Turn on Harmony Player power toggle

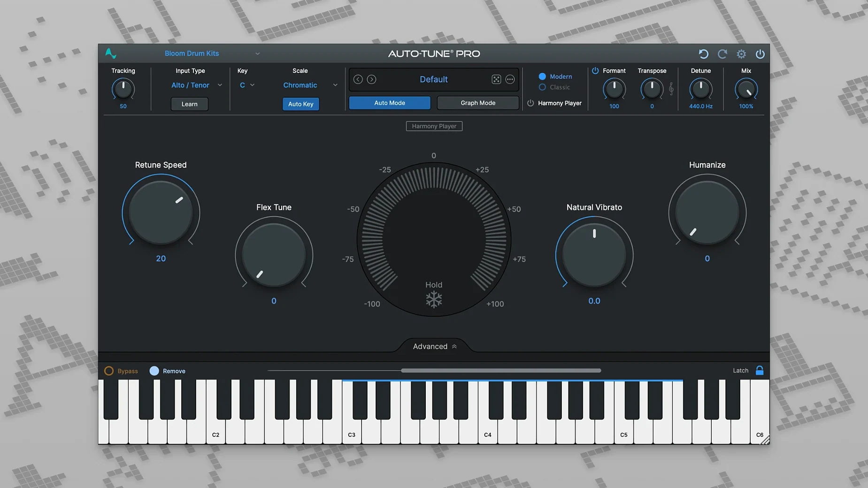[530, 103]
